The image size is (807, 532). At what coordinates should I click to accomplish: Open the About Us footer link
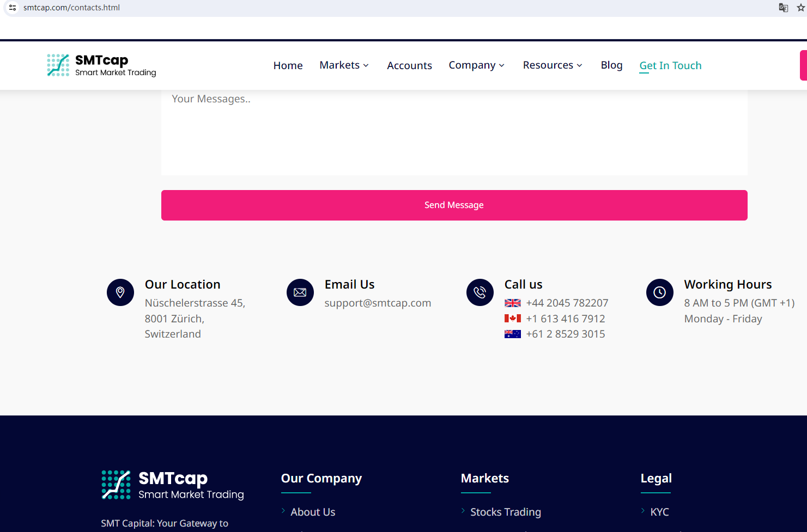point(313,512)
